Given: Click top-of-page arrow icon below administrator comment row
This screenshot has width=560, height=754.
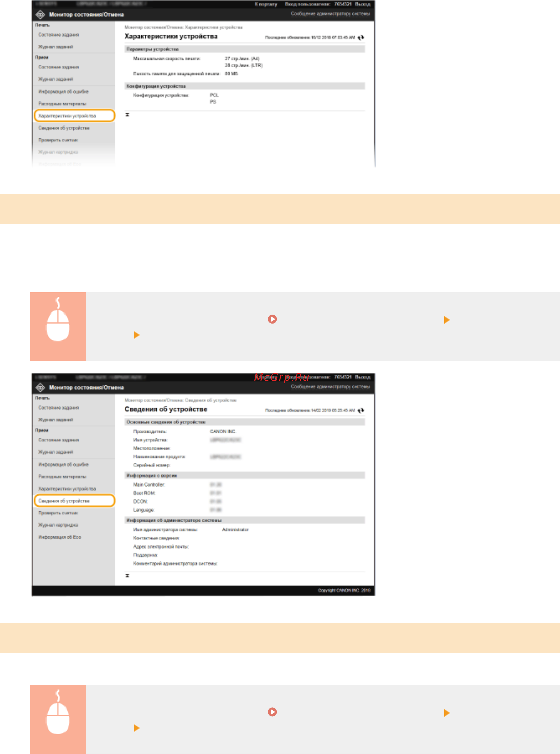Looking at the screenshot, I should pos(128,576).
